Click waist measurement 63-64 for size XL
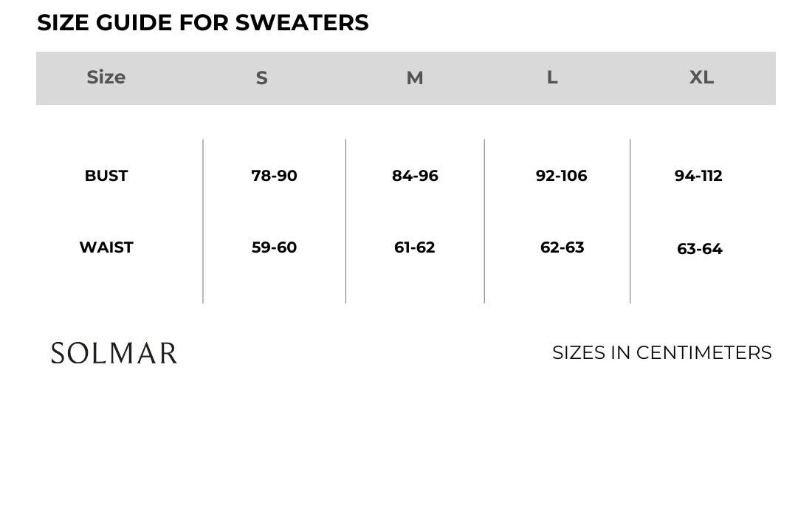The image size is (812, 517). (x=700, y=249)
